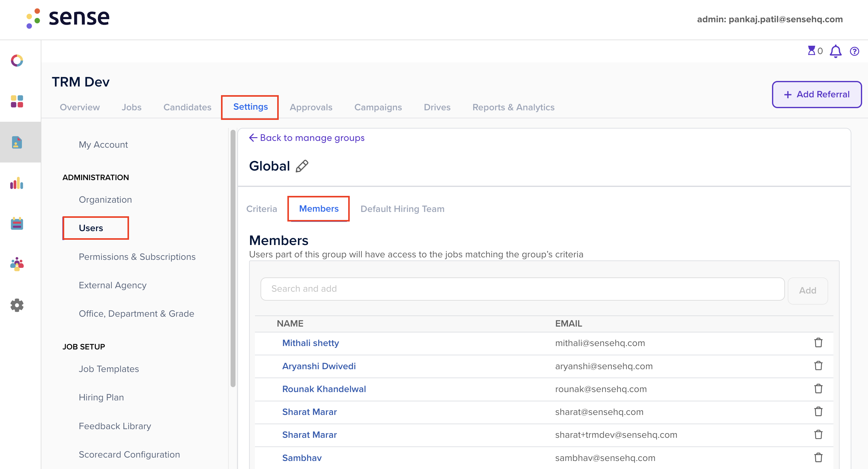
Task: Open the colorful ring icon in sidebar
Action: point(17,61)
